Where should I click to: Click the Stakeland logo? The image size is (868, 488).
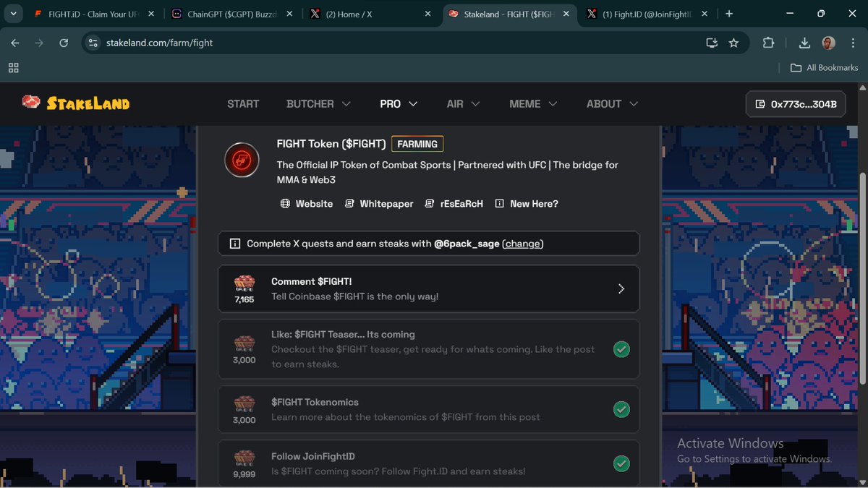(x=76, y=103)
